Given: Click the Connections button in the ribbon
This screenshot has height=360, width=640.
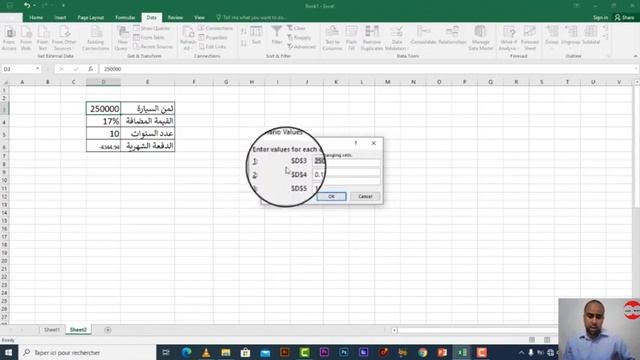Looking at the screenshot, I should tap(216, 28).
